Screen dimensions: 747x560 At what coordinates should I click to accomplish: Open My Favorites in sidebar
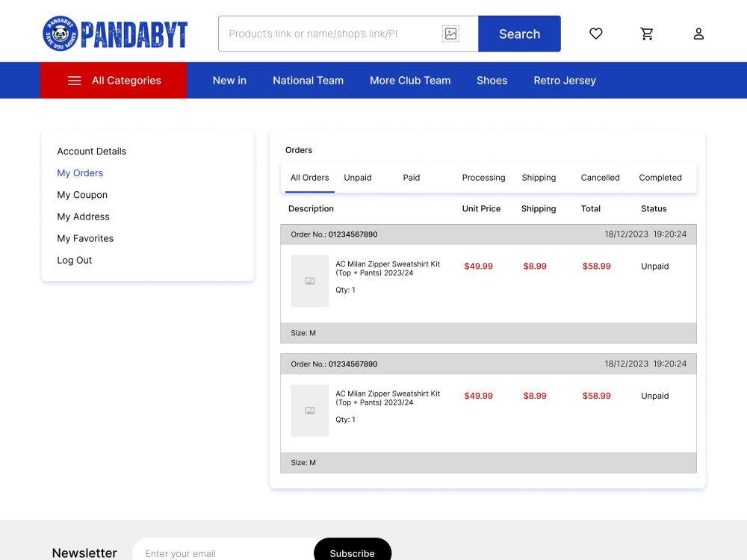pos(85,239)
